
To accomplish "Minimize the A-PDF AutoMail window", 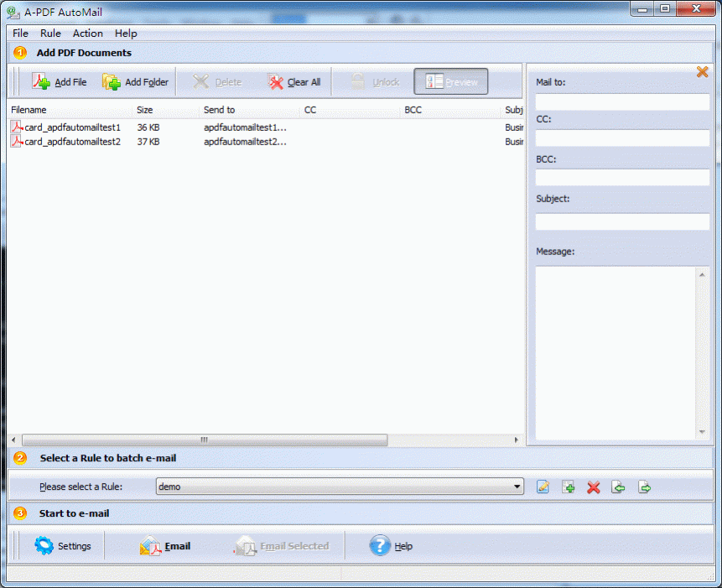I will click(x=642, y=8).
